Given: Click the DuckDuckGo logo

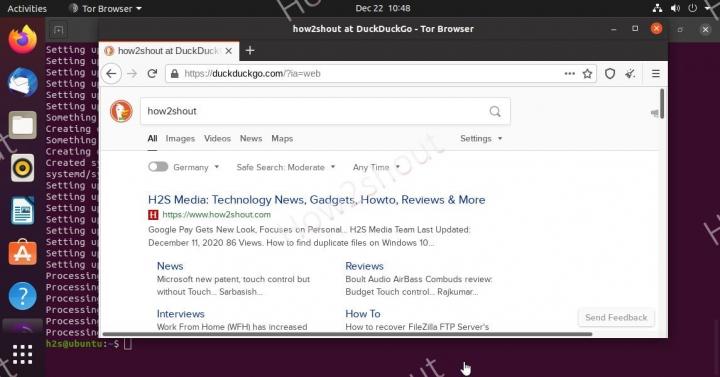Looking at the screenshot, I should pyautogui.click(x=121, y=111).
